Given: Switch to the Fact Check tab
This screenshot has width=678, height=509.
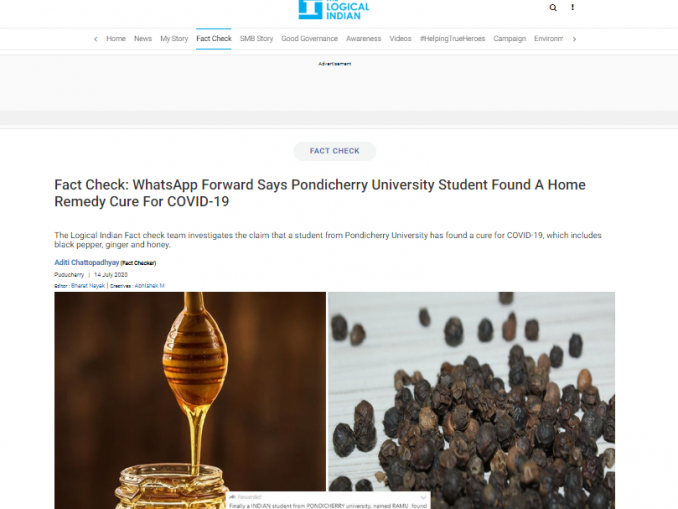Looking at the screenshot, I should point(214,38).
